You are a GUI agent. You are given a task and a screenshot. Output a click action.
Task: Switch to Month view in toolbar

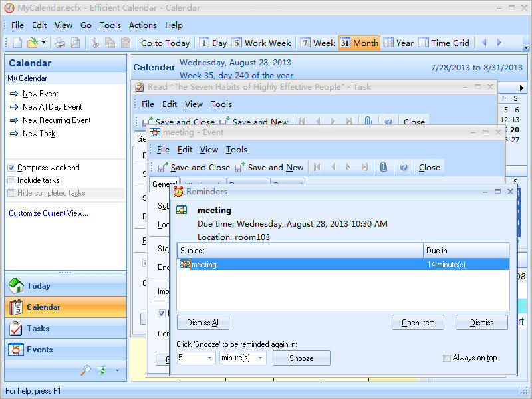click(x=358, y=43)
